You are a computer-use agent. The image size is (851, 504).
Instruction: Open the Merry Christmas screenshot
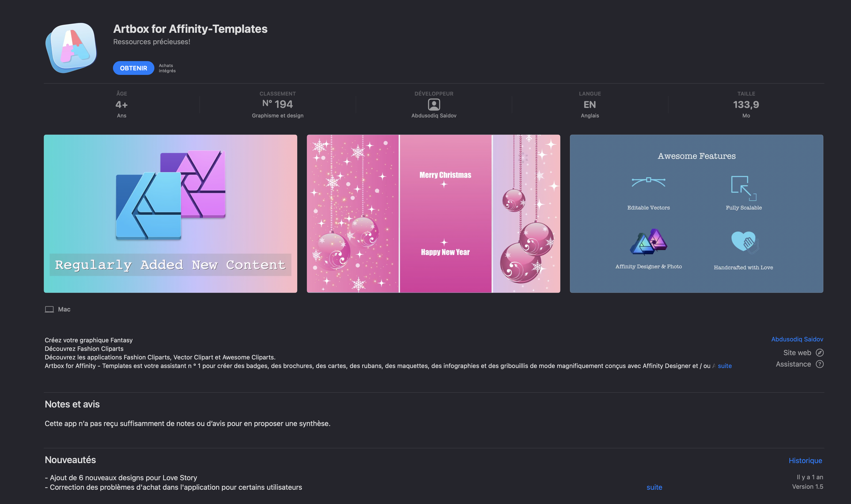point(434,214)
